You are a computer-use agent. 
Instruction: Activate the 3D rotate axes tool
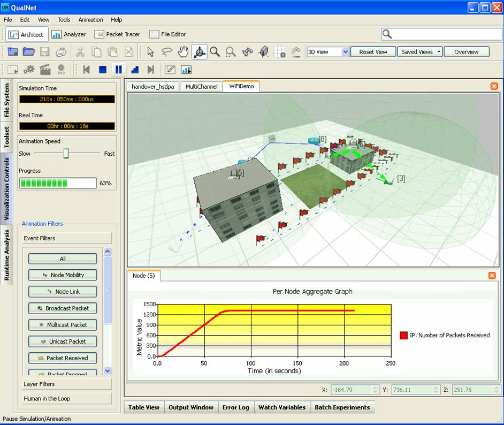click(x=199, y=52)
